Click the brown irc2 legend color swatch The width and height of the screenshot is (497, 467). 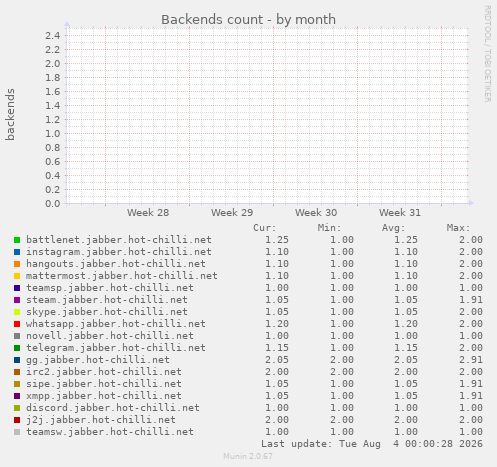tap(17, 372)
